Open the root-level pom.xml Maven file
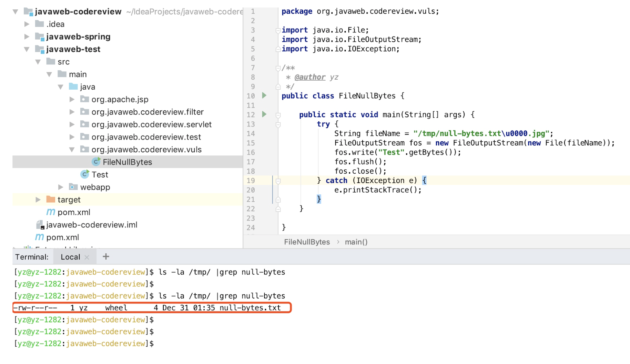Viewport: 630px width, 364px height. 62,237
